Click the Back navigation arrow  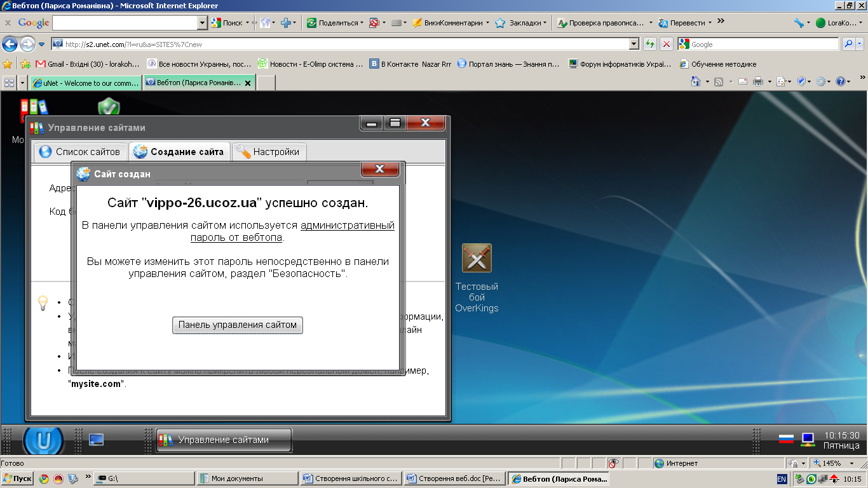10,44
